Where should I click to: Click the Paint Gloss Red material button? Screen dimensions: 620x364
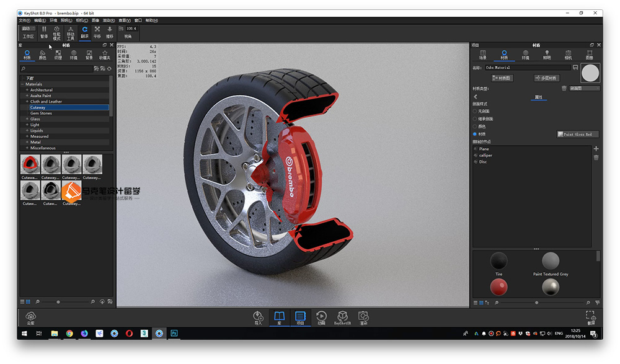point(578,134)
